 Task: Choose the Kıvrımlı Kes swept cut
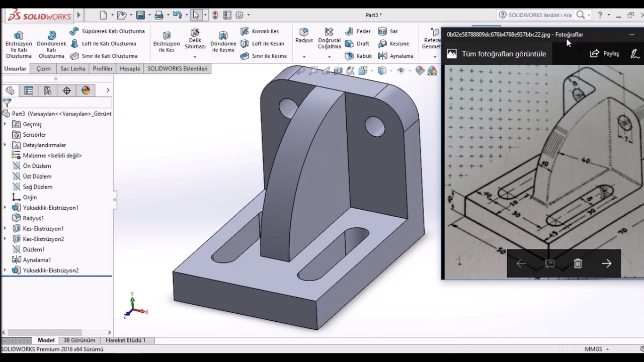[x=260, y=31]
